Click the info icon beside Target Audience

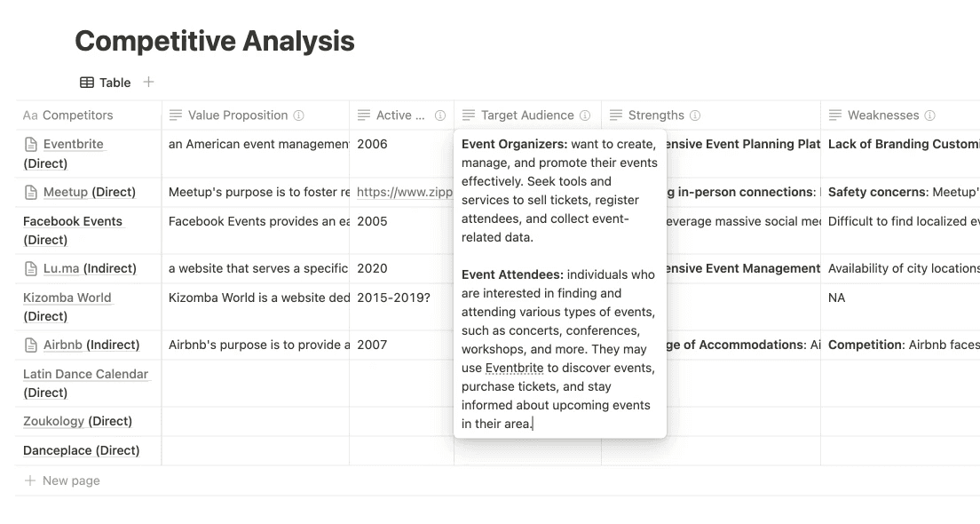click(585, 115)
